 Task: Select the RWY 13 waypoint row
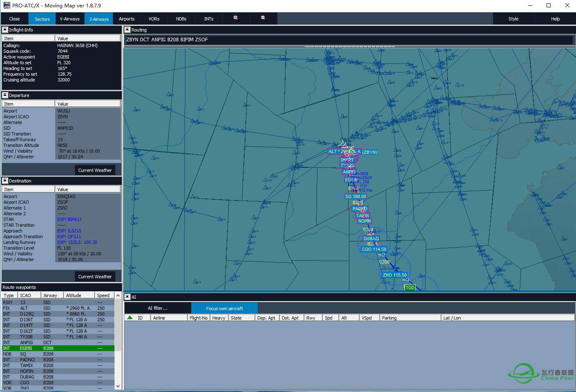[59, 302]
